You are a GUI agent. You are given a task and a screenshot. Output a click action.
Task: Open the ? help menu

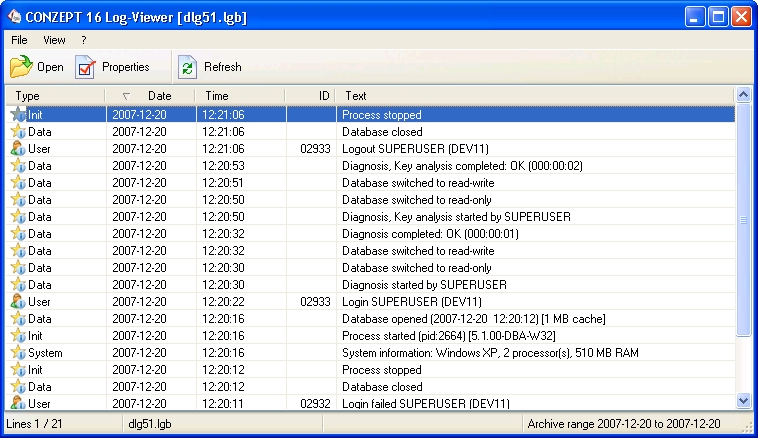click(84, 40)
